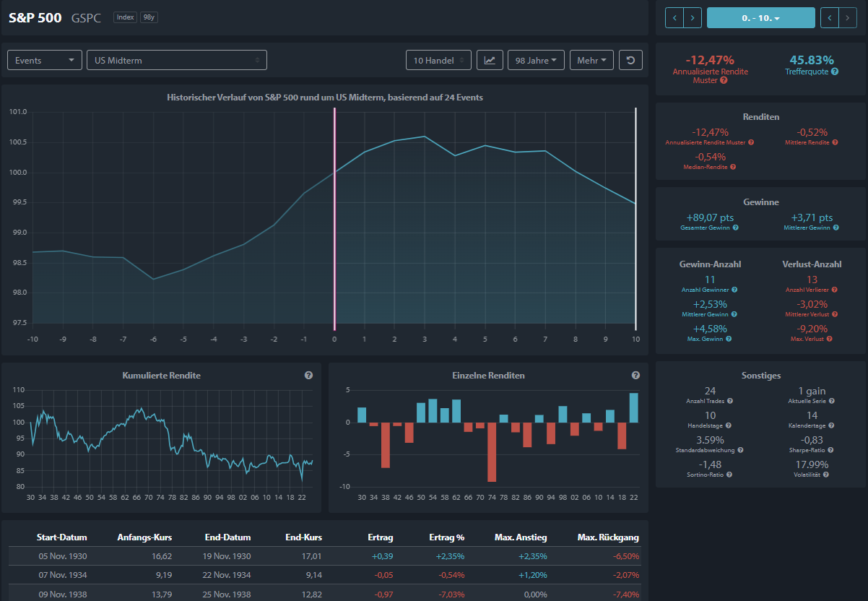The image size is (868, 601).
Task: Open the line chart type icon button
Action: tap(490, 60)
